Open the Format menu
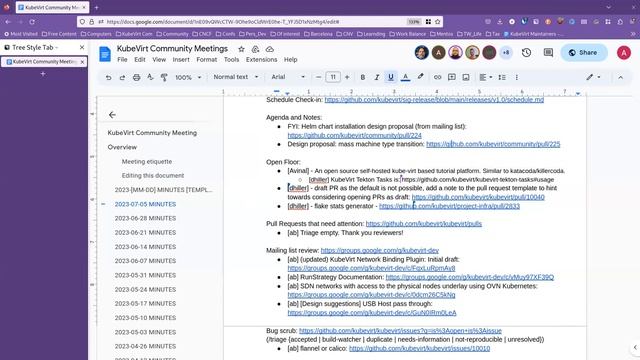The image size is (640, 360). point(207,60)
